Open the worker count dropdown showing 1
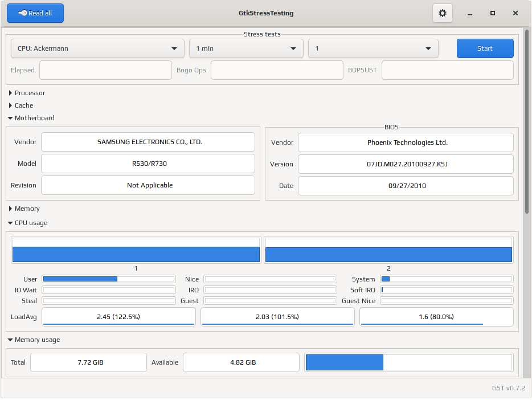The image size is (532, 400). (373, 48)
